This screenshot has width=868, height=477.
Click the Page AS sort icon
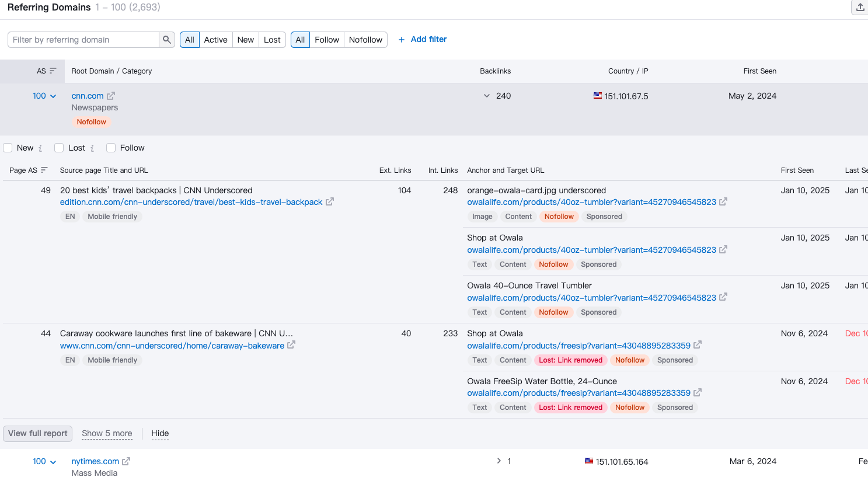click(x=44, y=170)
